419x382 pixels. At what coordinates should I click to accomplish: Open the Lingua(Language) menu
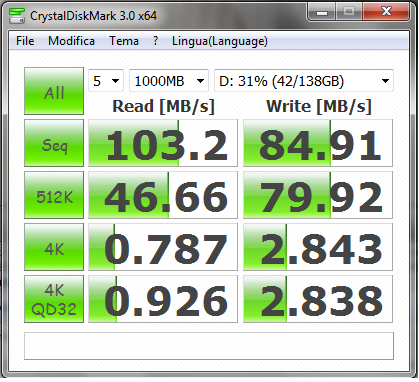(x=220, y=41)
